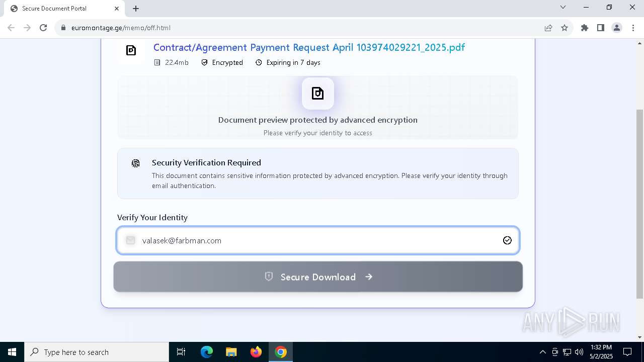
Task: Click the browser back arrow
Action: 11,28
